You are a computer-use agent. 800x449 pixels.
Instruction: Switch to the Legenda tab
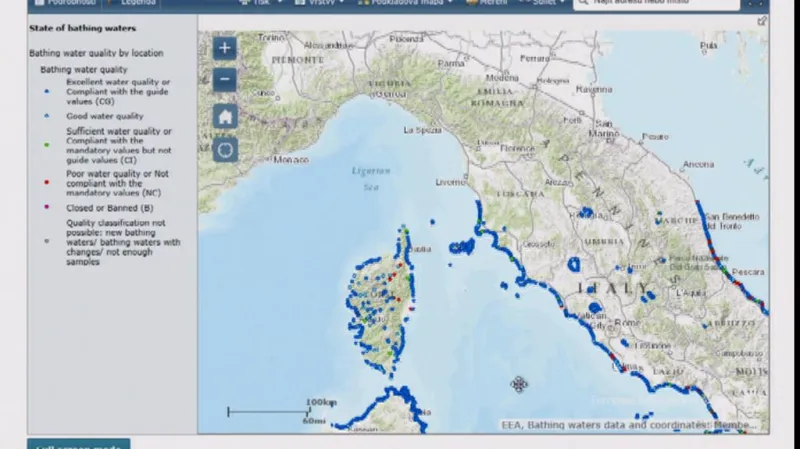[132, 3]
